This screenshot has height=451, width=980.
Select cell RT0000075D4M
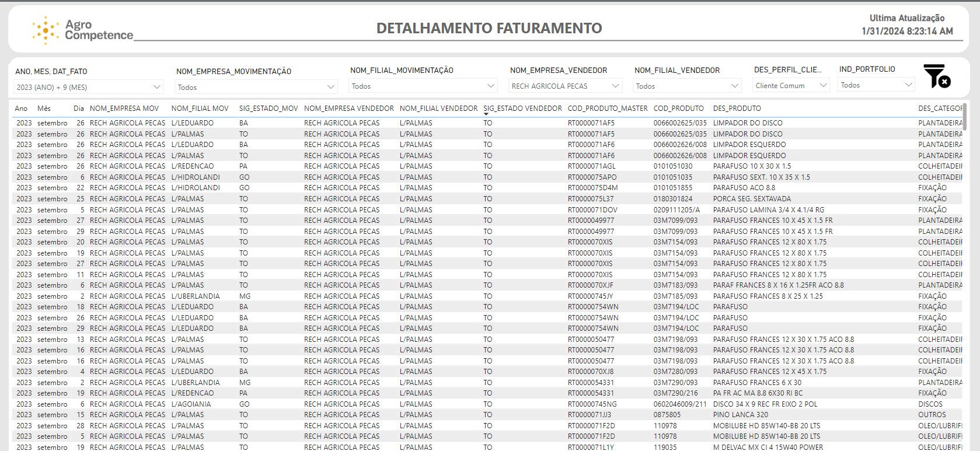[592, 188]
